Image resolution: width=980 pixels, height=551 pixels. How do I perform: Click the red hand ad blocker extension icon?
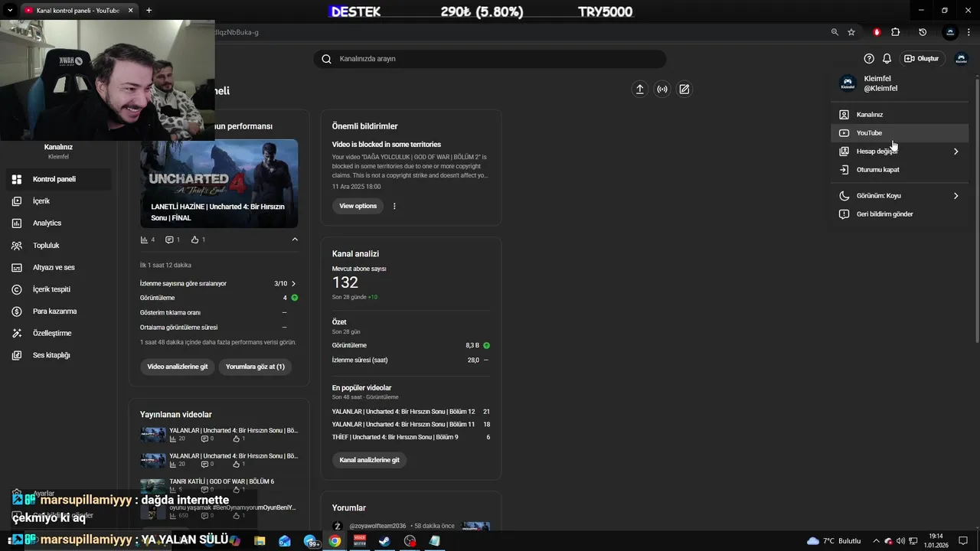[877, 32]
